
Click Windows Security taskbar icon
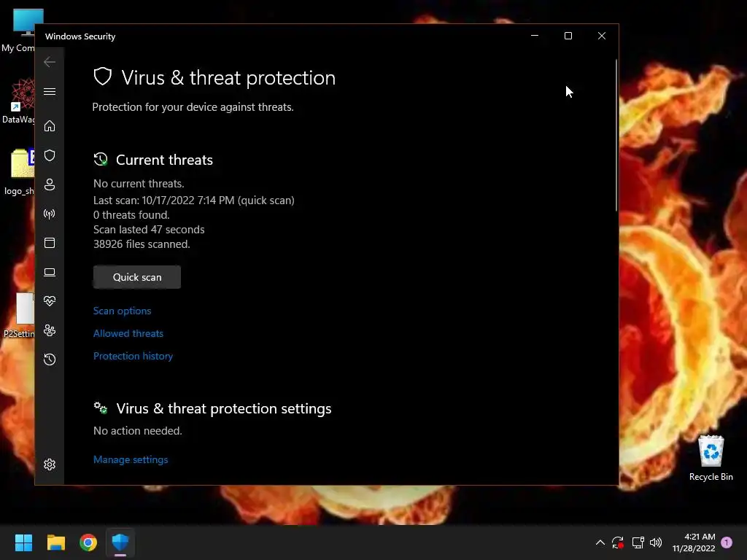pos(120,542)
